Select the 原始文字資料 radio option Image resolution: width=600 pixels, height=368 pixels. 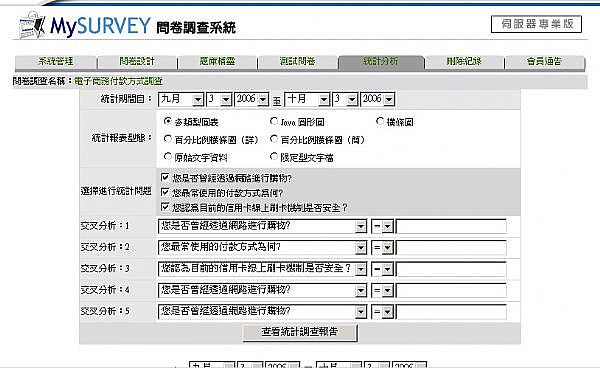(167, 156)
